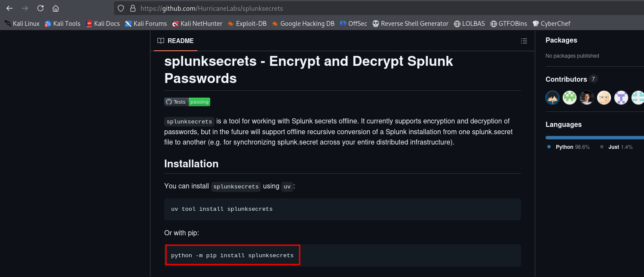Open the README outline list icon

[x=524, y=41]
